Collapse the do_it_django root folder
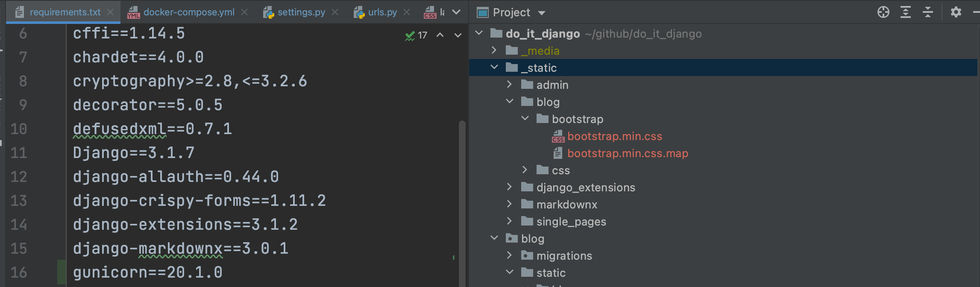Viewport: 980px width, 287px height. (479, 33)
